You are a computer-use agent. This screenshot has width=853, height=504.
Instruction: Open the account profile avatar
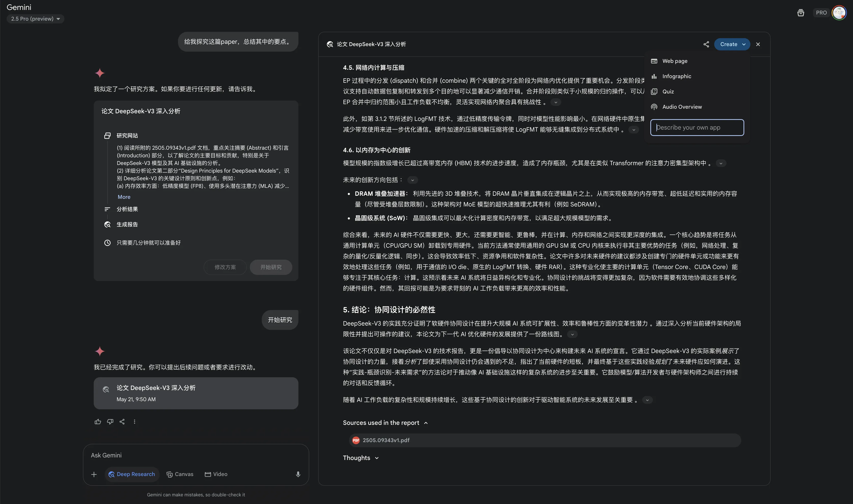click(839, 13)
